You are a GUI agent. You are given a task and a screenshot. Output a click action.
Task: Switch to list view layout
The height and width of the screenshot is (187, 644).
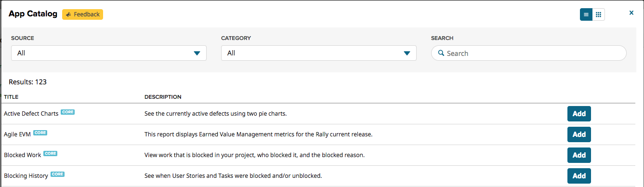click(586, 14)
